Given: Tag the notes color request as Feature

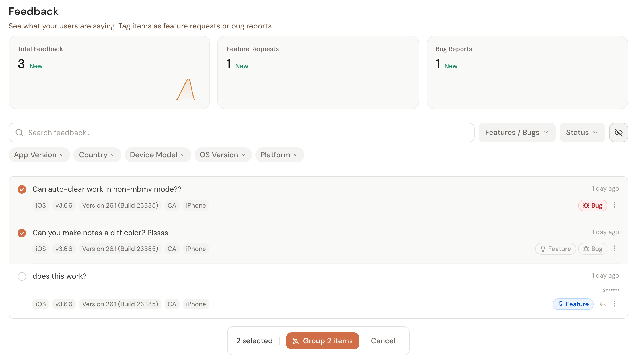Looking at the screenshot, I should click(x=555, y=249).
